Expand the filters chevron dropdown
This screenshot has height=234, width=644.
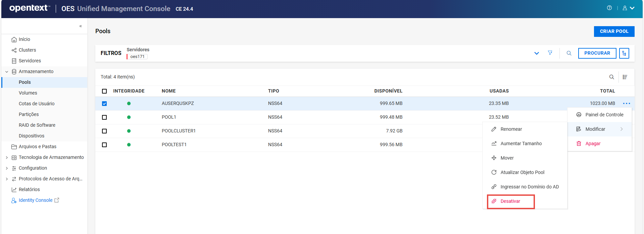[x=536, y=53]
